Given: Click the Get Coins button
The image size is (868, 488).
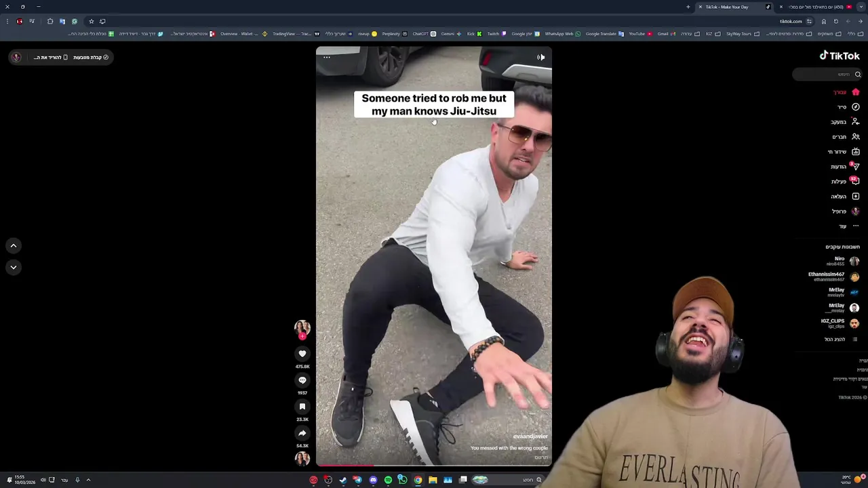Looking at the screenshot, I should tap(91, 58).
